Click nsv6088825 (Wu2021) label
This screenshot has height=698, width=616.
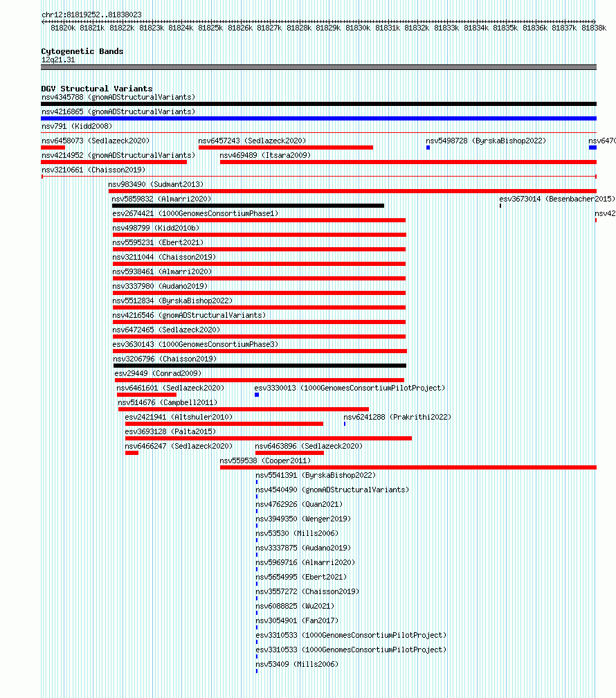(295, 607)
